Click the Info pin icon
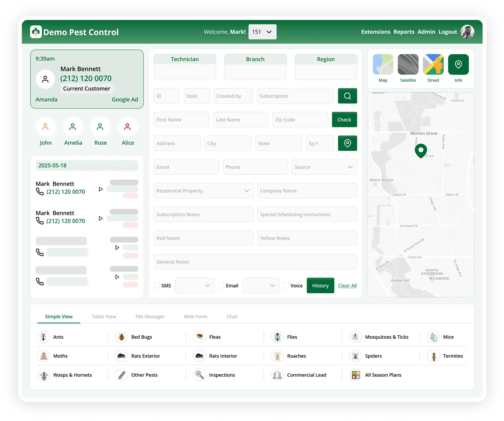Screen dimensions: 504x421 [458, 65]
